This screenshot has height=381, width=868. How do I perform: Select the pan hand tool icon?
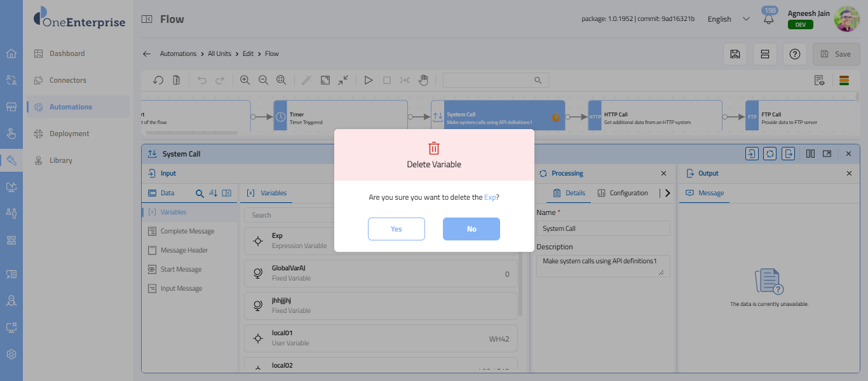click(423, 80)
